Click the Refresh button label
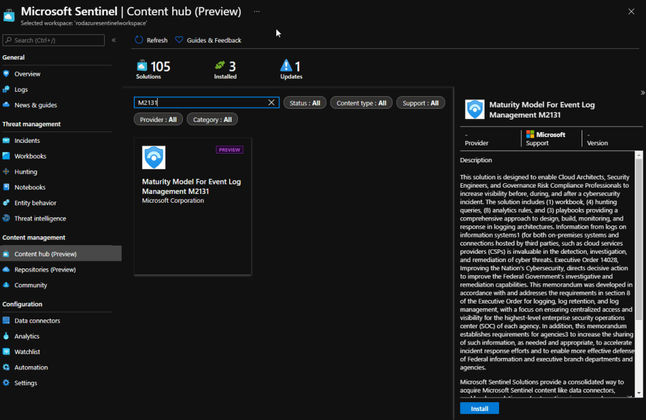 click(157, 40)
